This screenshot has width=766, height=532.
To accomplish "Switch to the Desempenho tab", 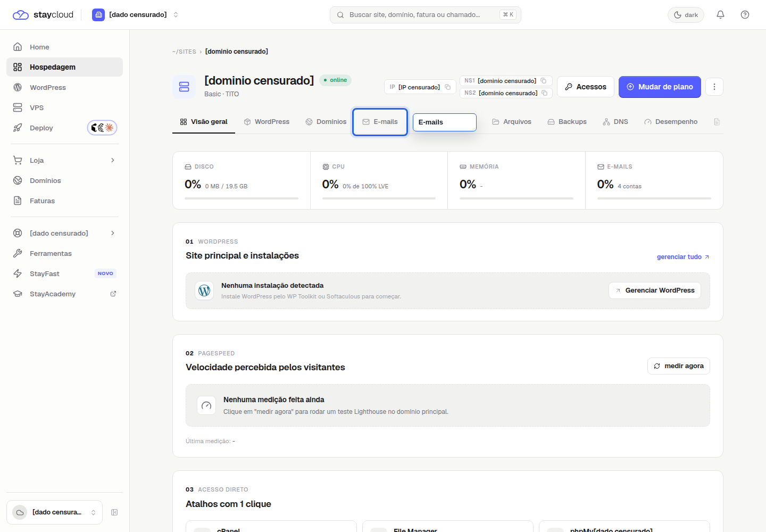I will pos(671,122).
